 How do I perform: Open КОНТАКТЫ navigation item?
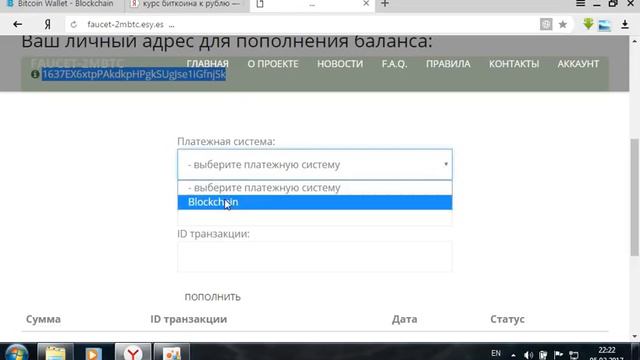pyautogui.click(x=514, y=64)
